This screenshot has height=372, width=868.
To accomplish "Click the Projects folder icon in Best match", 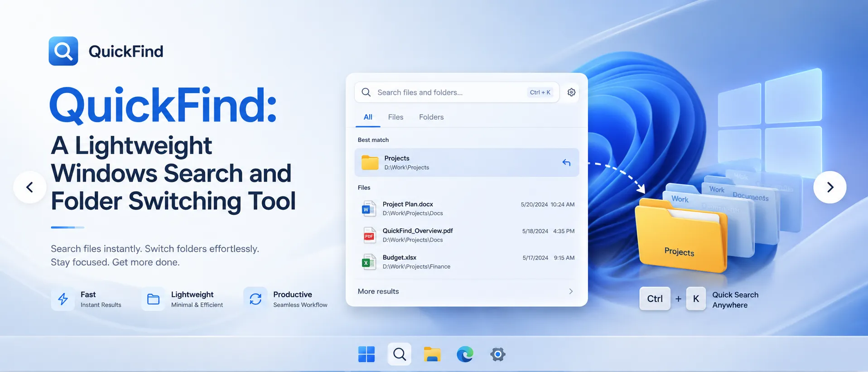I will tap(370, 162).
